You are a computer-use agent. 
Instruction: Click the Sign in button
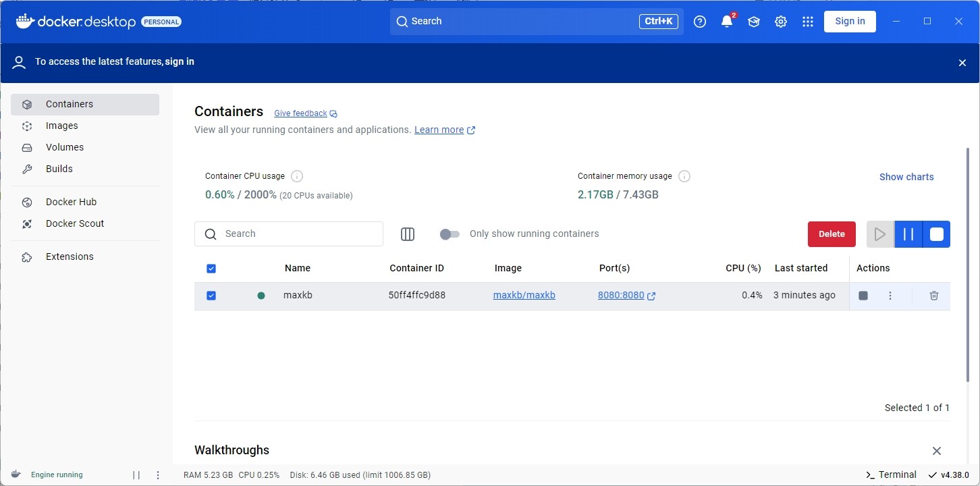850,22
